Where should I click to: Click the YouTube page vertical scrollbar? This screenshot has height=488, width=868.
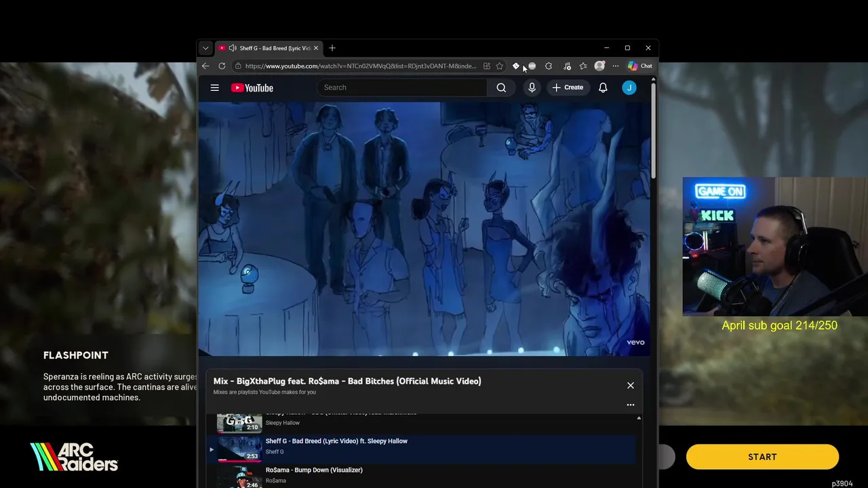653,131
